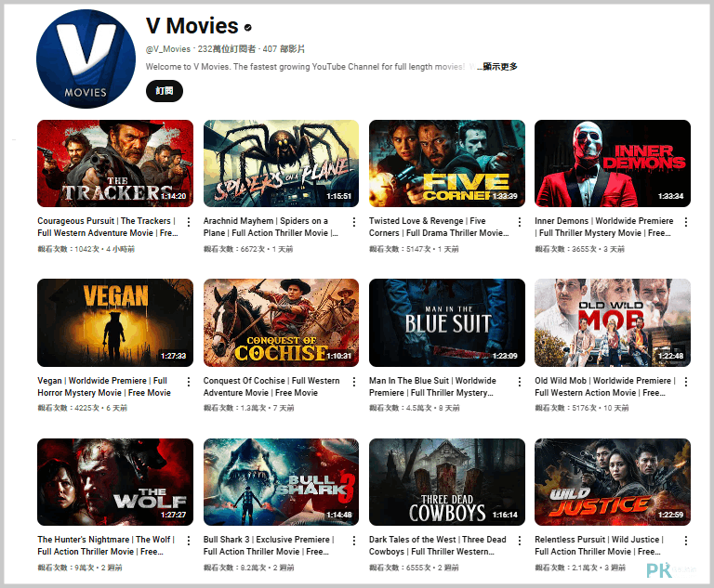Open title link Relentless Pursuit | Wild Justice
714x588 pixels.
600,545
